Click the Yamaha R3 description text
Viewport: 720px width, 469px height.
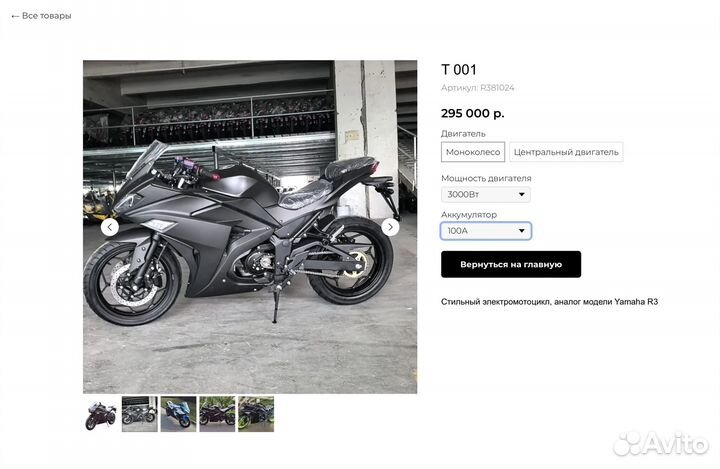tap(549, 302)
